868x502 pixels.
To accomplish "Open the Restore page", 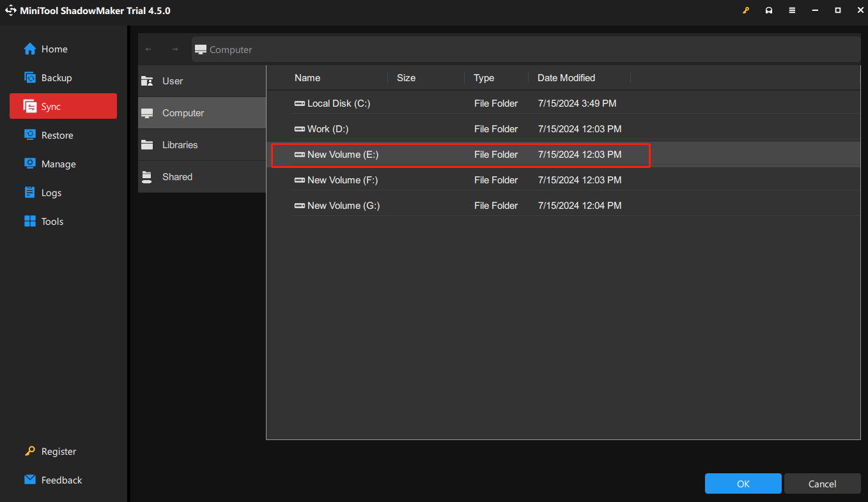I will click(x=57, y=135).
